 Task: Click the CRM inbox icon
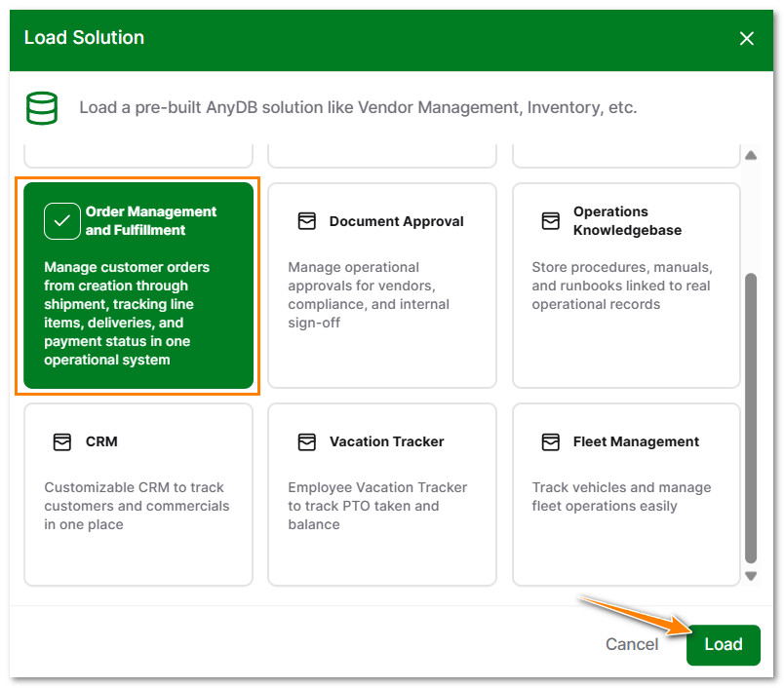pos(62,441)
